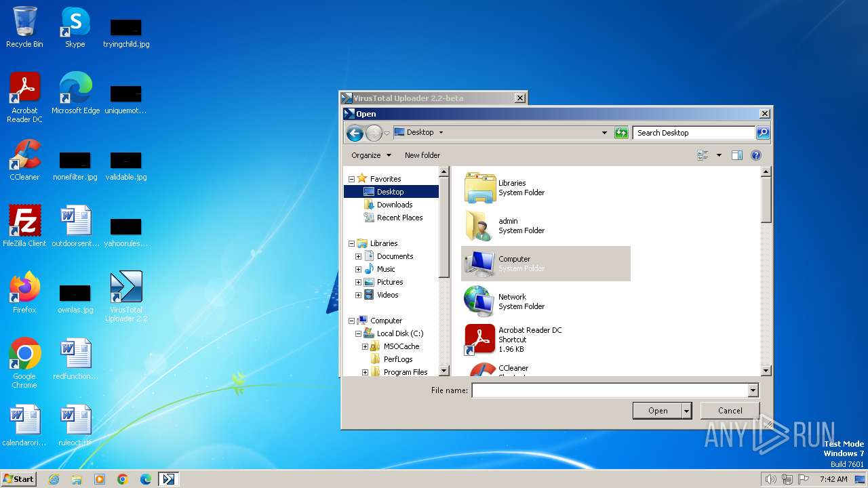Click the Open button
This screenshot has width=868, height=488.
coord(658,411)
